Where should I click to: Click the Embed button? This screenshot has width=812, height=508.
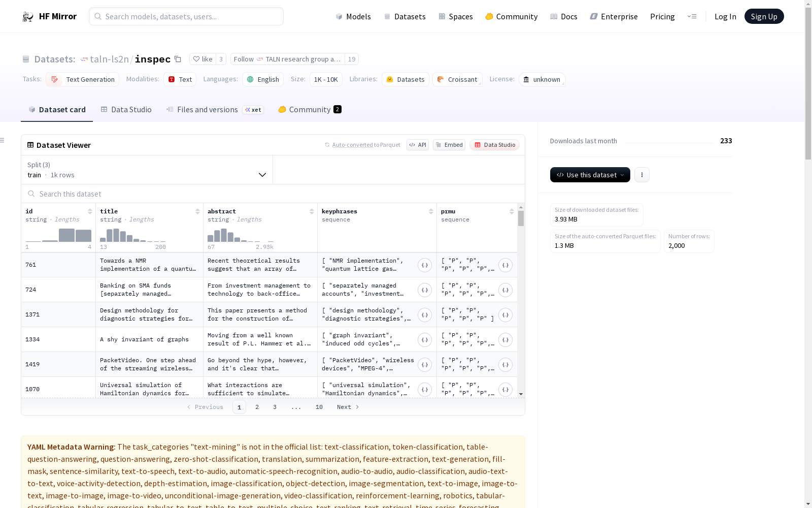tap(449, 145)
